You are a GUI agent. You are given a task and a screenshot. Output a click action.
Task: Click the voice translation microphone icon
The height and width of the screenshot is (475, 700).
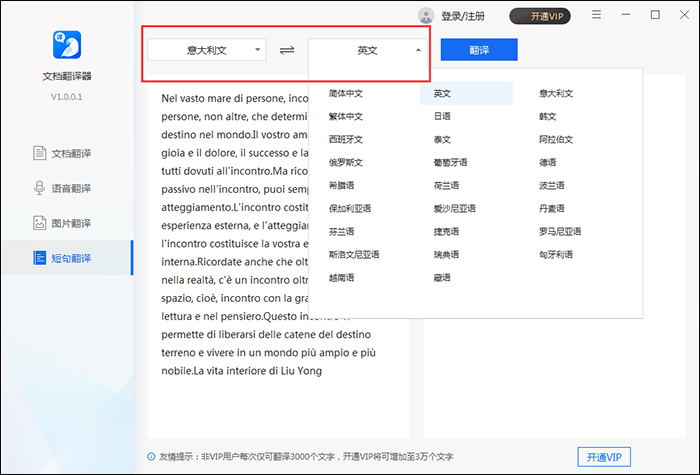[x=39, y=188]
